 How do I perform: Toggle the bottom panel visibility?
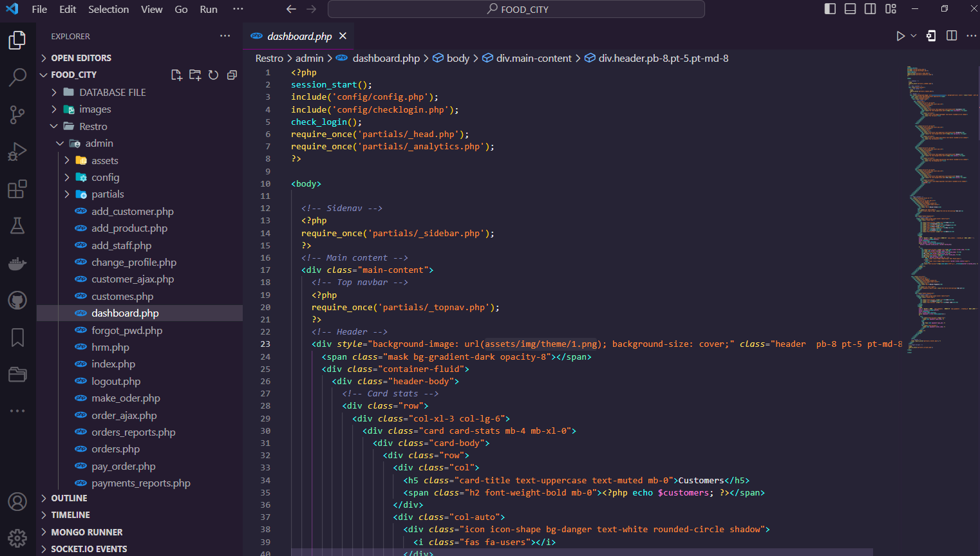click(850, 8)
